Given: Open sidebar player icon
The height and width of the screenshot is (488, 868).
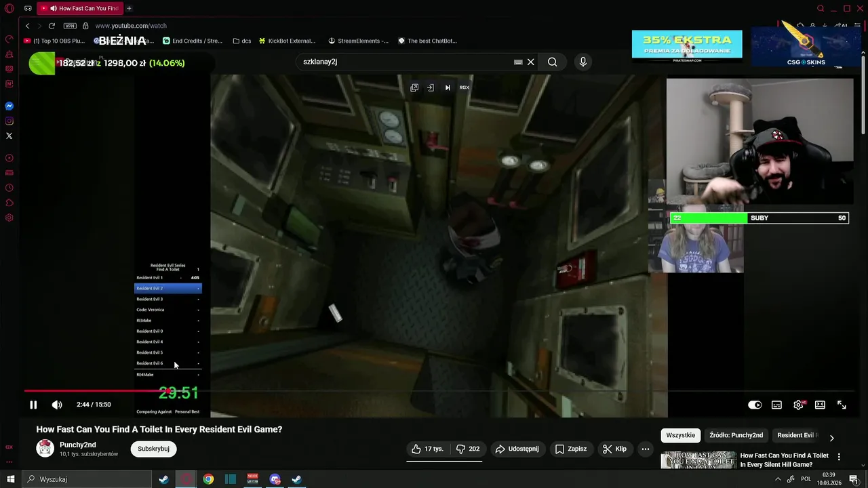Looking at the screenshot, I should coord(9,158).
